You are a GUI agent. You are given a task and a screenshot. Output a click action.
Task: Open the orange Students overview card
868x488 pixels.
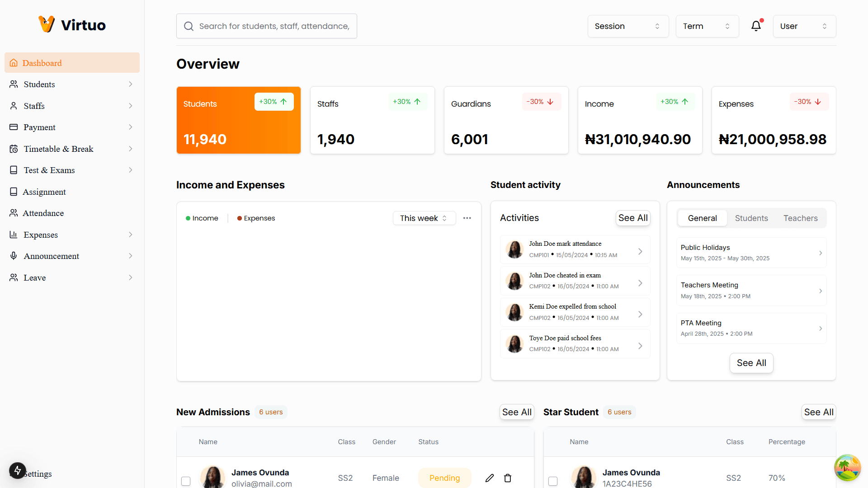pos(239,120)
